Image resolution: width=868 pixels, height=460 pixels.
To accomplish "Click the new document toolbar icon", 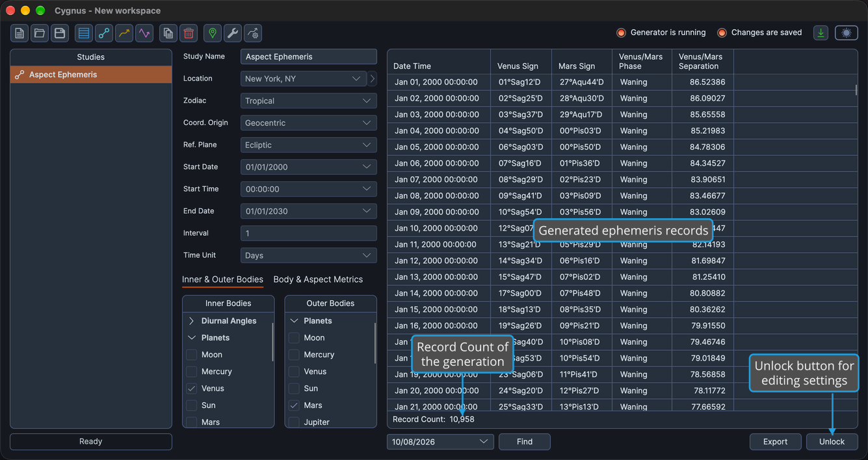I will pyautogui.click(x=20, y=33).
